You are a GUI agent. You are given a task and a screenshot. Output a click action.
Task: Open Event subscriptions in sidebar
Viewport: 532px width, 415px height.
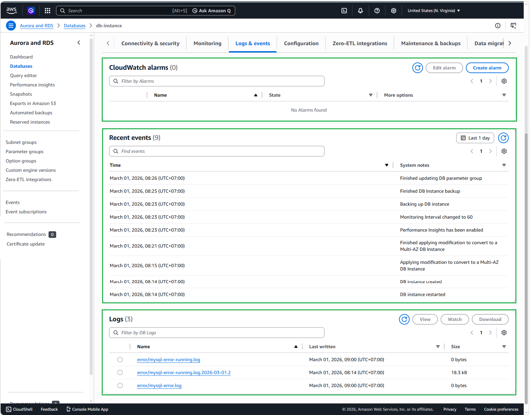[26, 212]
